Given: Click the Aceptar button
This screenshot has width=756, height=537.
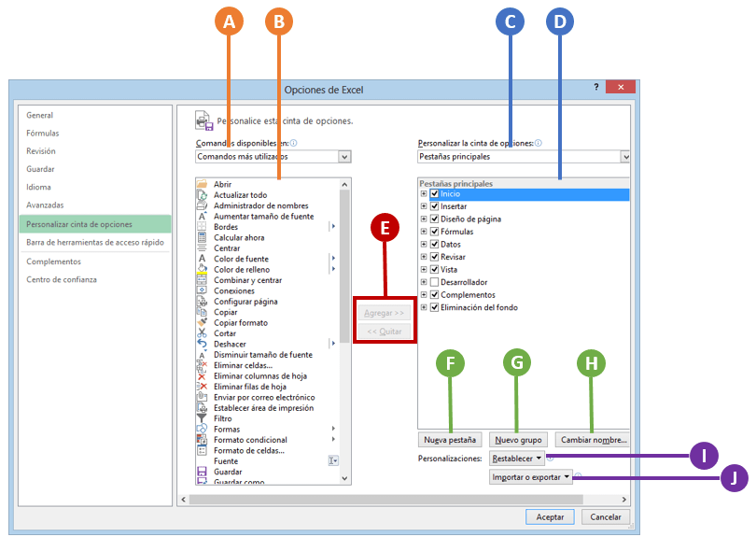Looking at the screenshot, I should click(x=550, y=516).
